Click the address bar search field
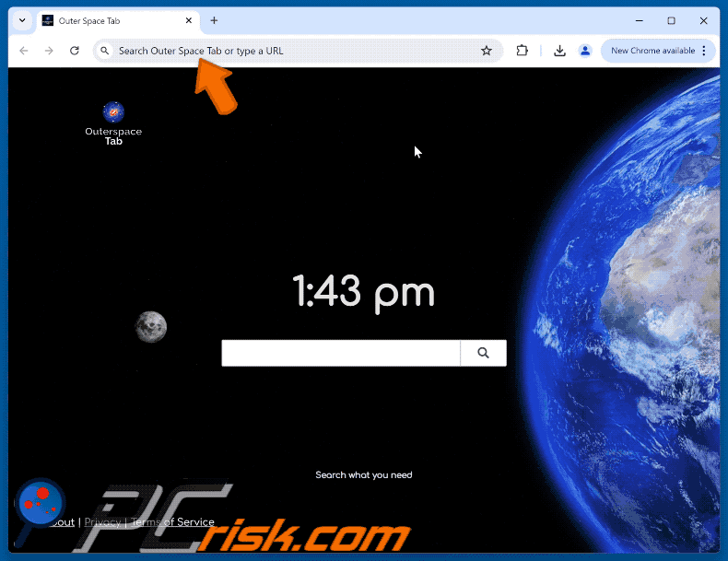Screen dimensions: 728x561 coord(297,51)
